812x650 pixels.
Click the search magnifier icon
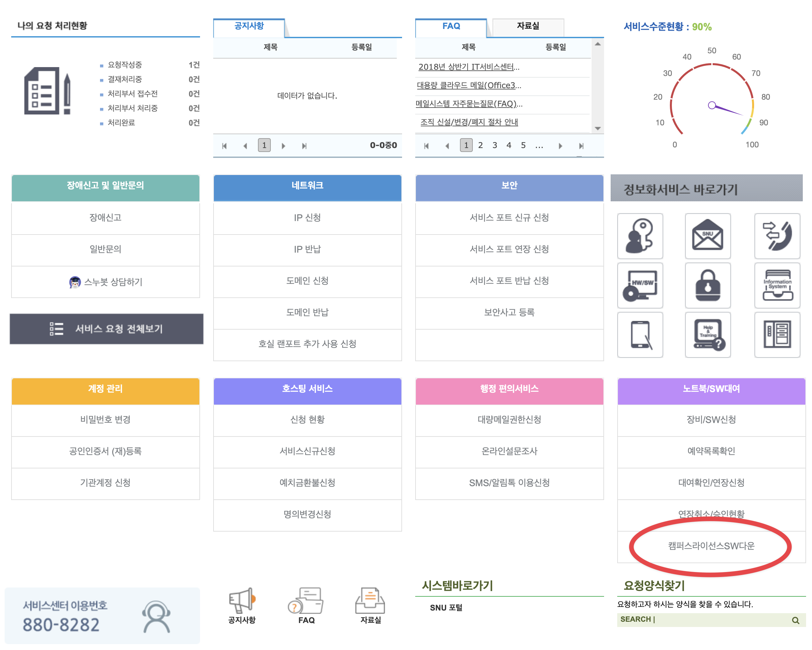point(796,620)
